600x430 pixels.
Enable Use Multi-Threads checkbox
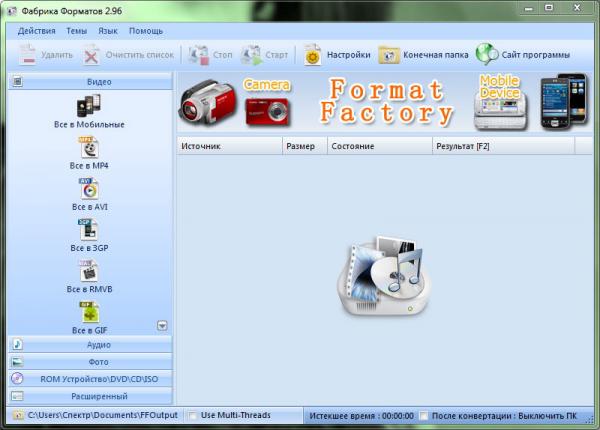coord(193,415)
